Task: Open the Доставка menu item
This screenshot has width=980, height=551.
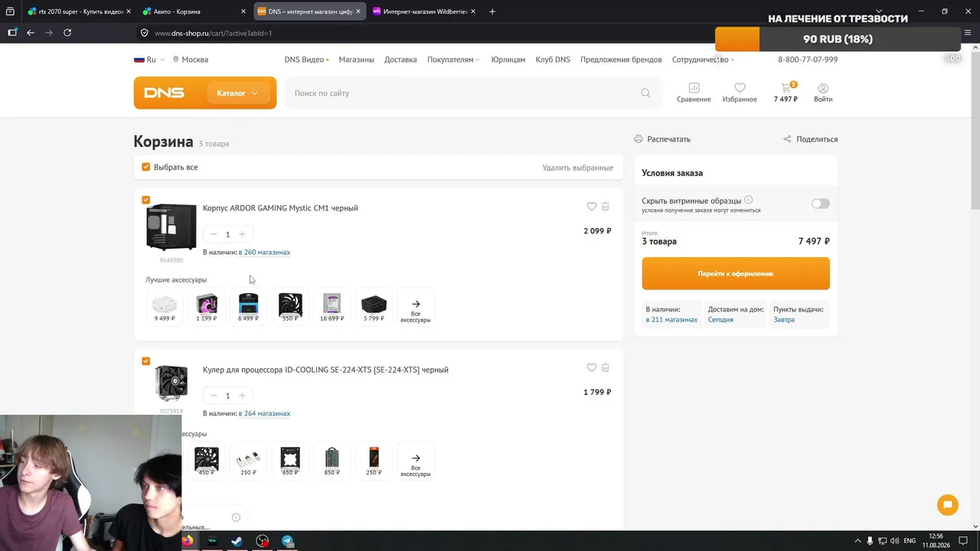Action: (400, 60)
